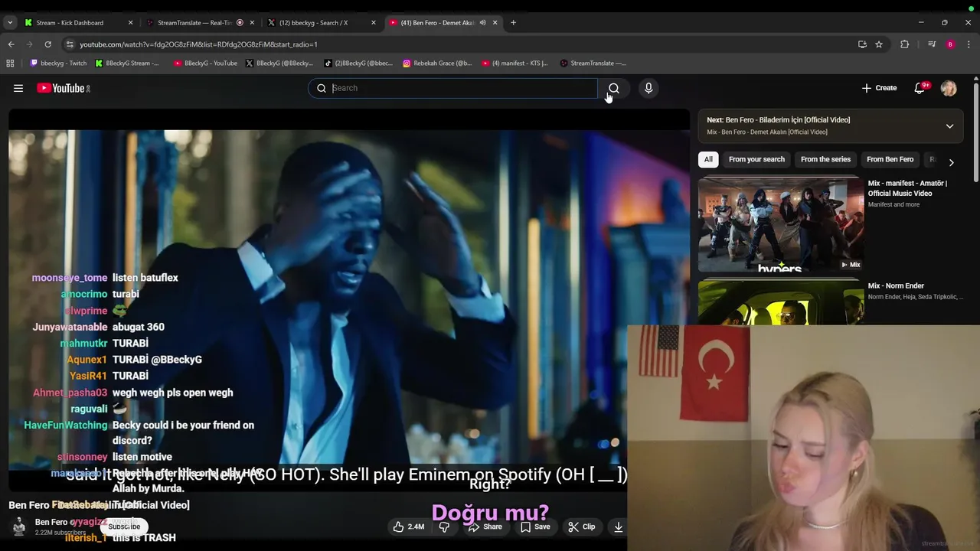The height and width of the screenshot is (551, 980).
Task: View site information icon in address bar
Action: (70, 44)
